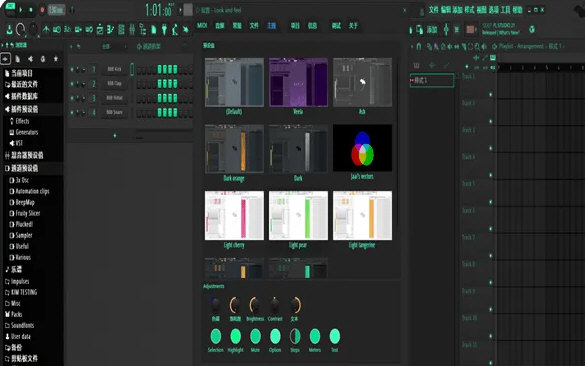Switch to the 关于 settings tab
The width and height of the screenshot is (585, 366).
tap(353, 25)
